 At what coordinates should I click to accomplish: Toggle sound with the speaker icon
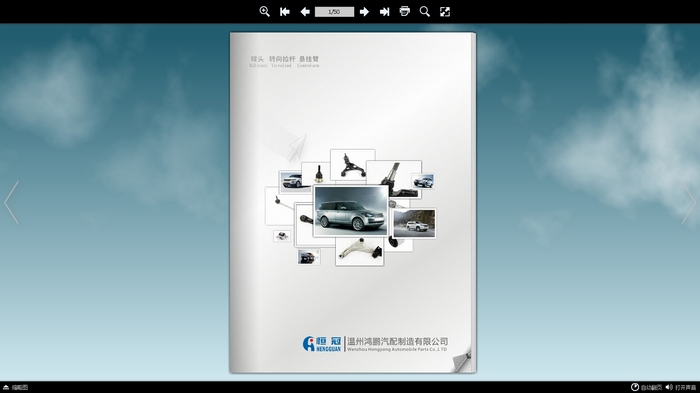point(669,387)
